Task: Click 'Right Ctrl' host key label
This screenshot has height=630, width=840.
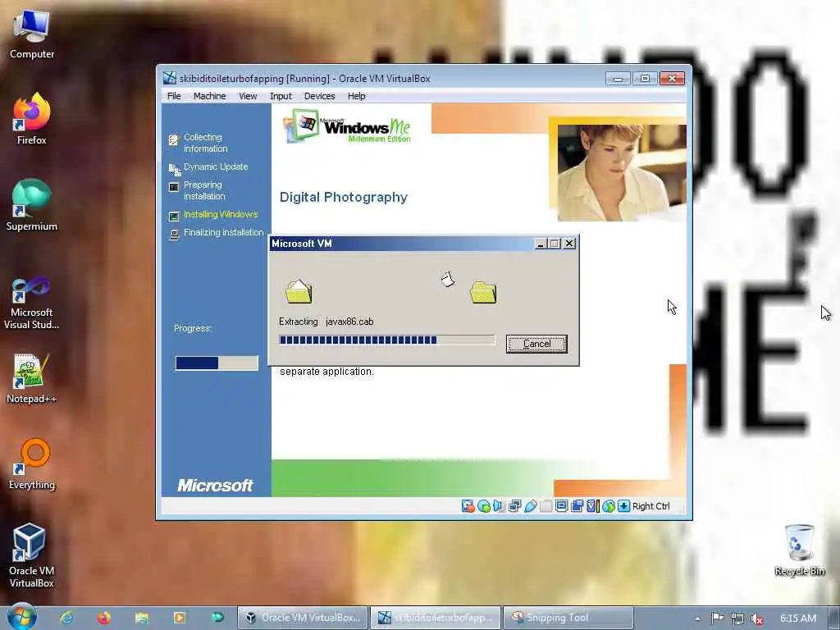Action: tap(651, 506)
